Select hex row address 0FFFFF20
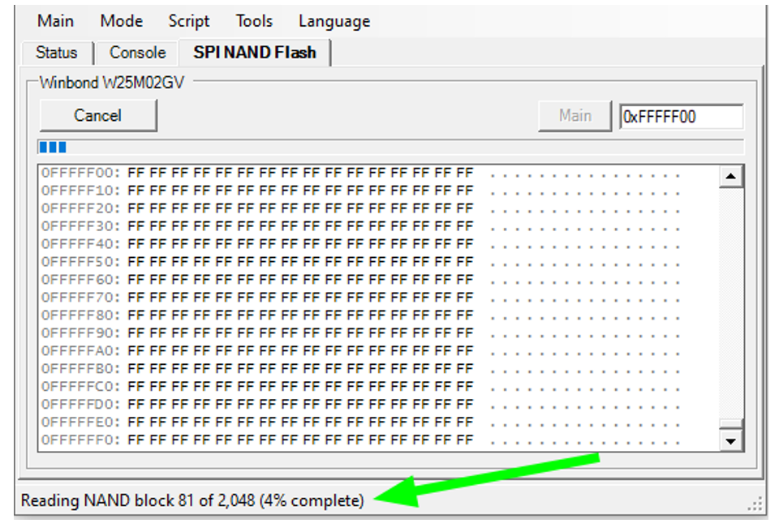The image size is (779, 532). pyautogui.click(x=80, y=208)
